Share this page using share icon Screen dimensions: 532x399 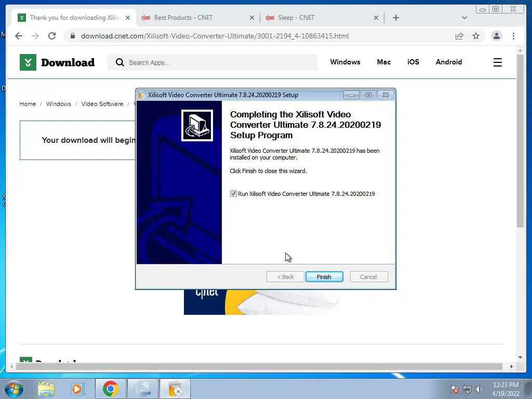pyautogui.click(x=459, y=36)
